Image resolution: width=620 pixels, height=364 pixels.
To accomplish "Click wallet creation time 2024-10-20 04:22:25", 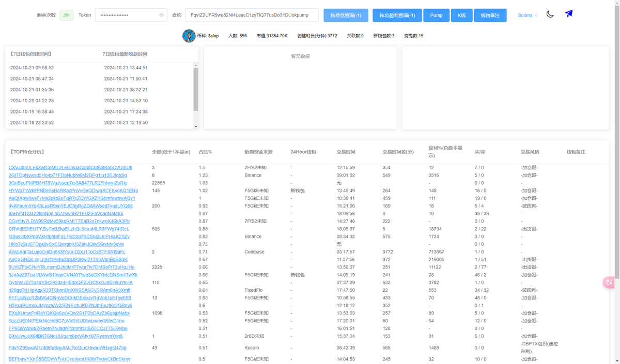I will [32, 101].
